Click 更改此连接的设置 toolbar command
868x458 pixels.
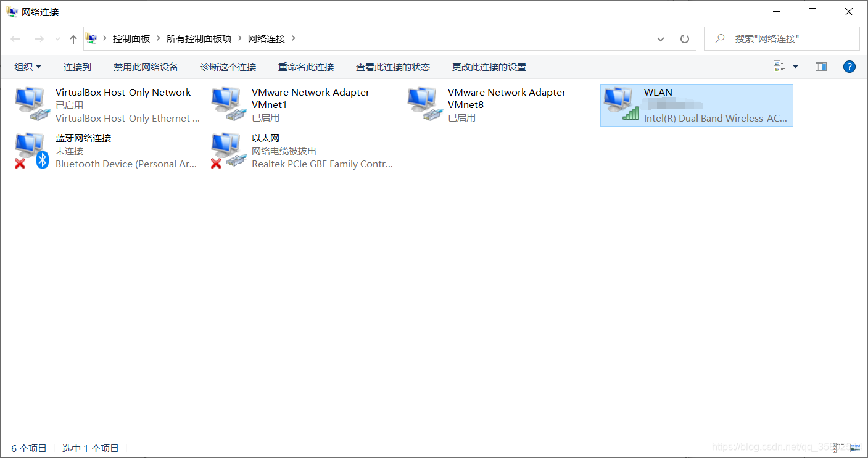489,67
